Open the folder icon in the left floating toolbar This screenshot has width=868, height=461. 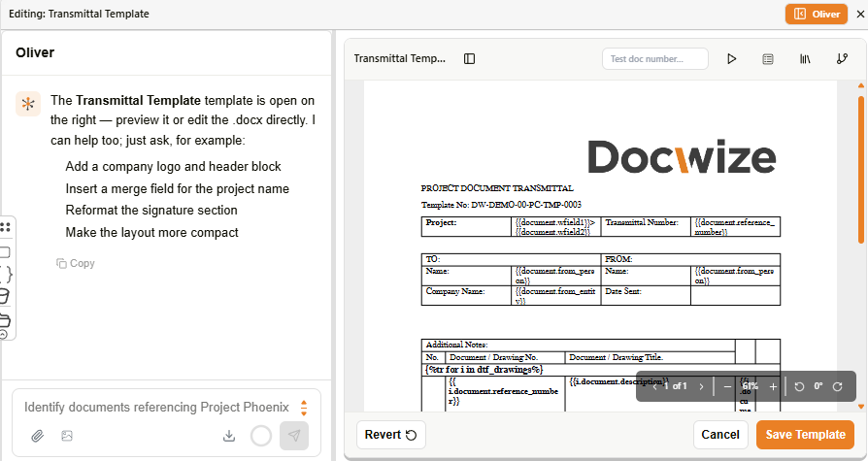(x=5, y=320)
